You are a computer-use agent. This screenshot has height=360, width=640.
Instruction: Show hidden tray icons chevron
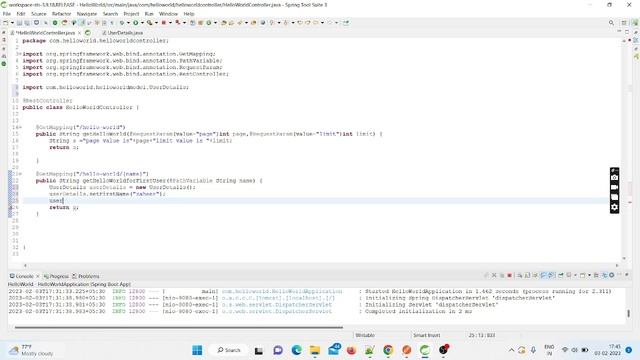[x=511, y=350]
